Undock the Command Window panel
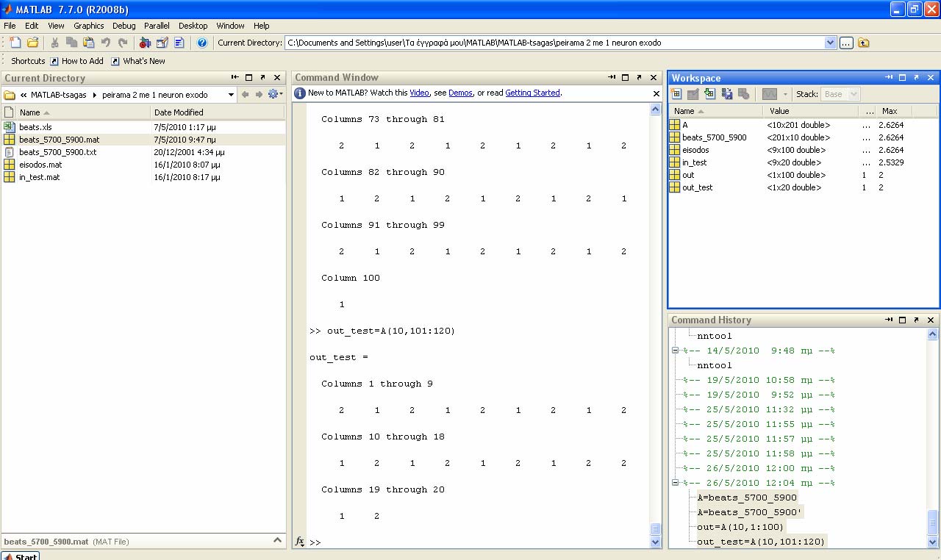941x560 pixels. 639,77
